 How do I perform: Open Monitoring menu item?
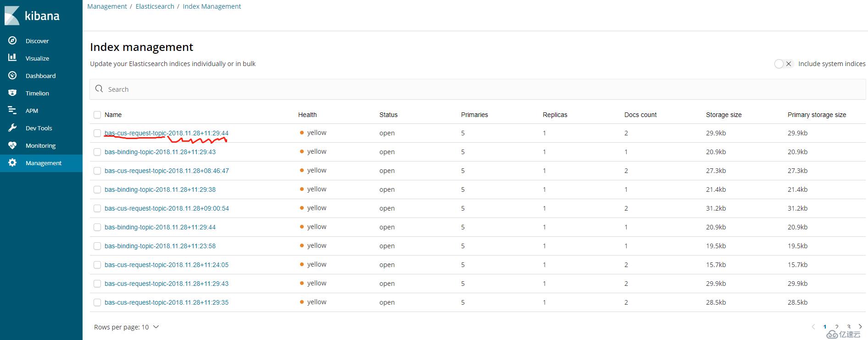point(40,145)
